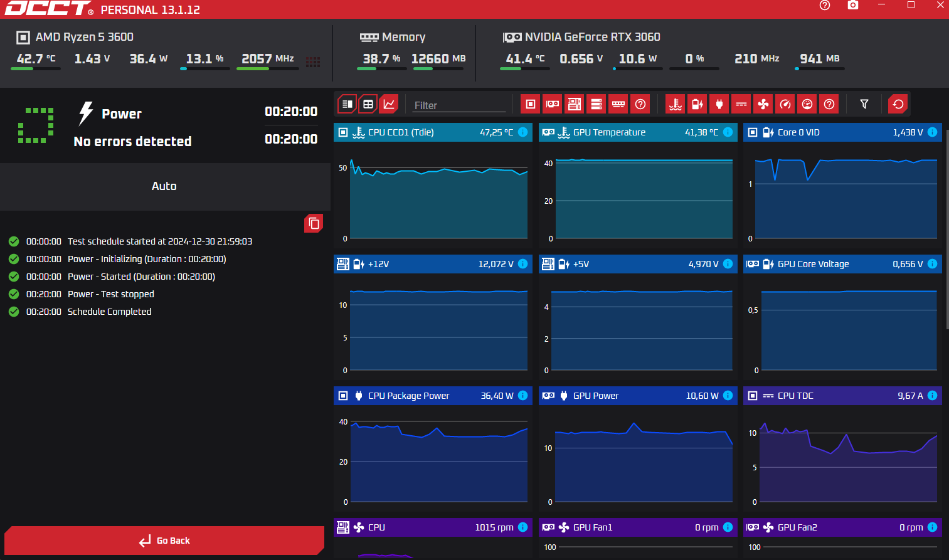Switch to the table view layout icon
This screenshot has height=560, width=949.
click(368, 104)
